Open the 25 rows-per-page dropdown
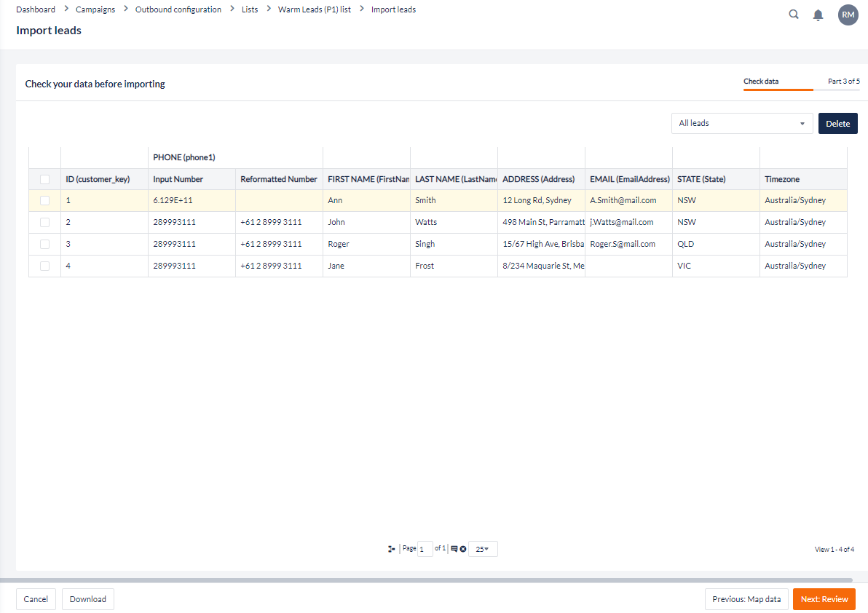Image resolution: width=868 pixels, height=613 pixels. tap(483, 549)
